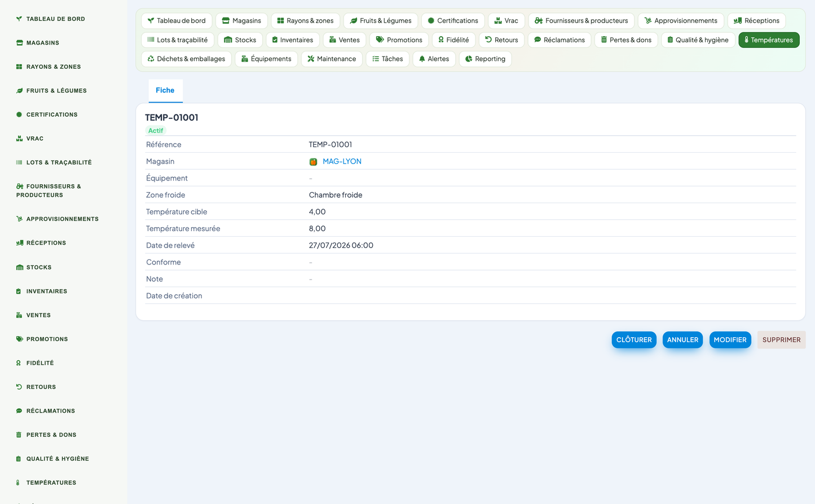Click the Annuler button

pyautogui.click(x=682, y=340)
